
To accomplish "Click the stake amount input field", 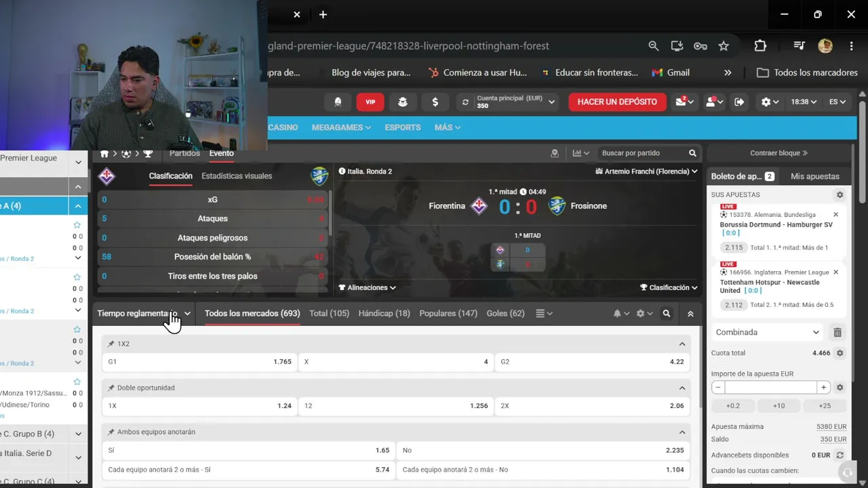I will pyautogui.click(x=770, y=388).
